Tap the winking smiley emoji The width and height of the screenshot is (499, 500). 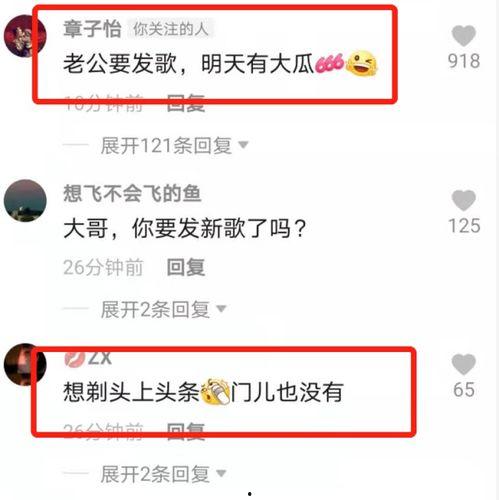tap(361, 63)
